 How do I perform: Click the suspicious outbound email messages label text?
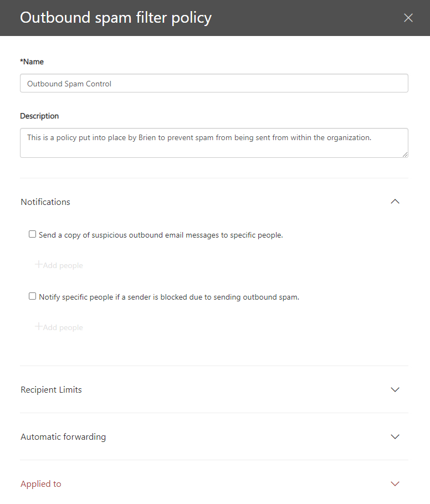pos(161,235)
